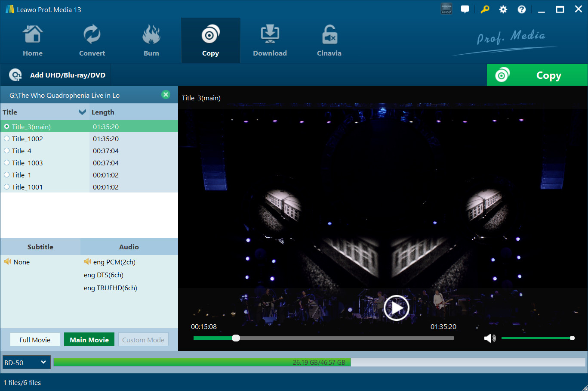
Task: Click the Add UHD/Blu-ray/DVD disc icon
Action: (15, 75)
